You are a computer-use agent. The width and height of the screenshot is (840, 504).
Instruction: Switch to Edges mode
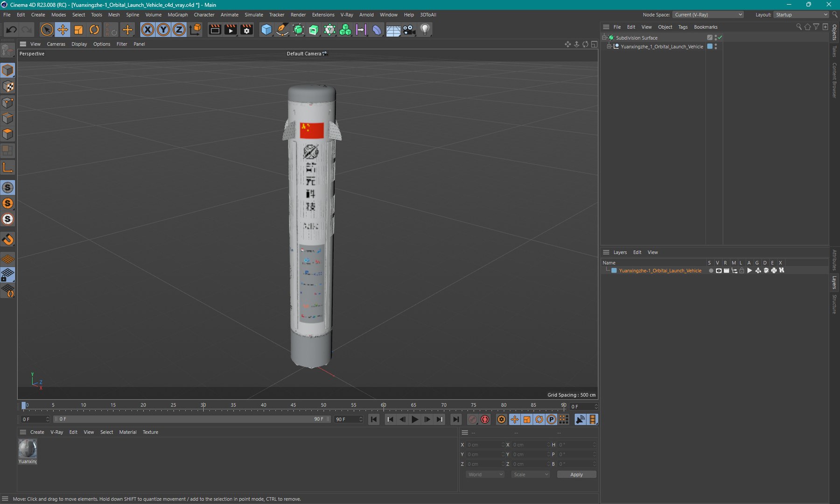pos(8,119)
